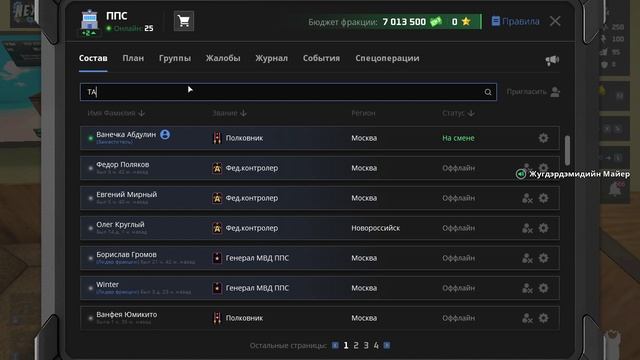640x360 pixels.
Task: Go to page 2 of members
Action: click(x=356, y=345)
